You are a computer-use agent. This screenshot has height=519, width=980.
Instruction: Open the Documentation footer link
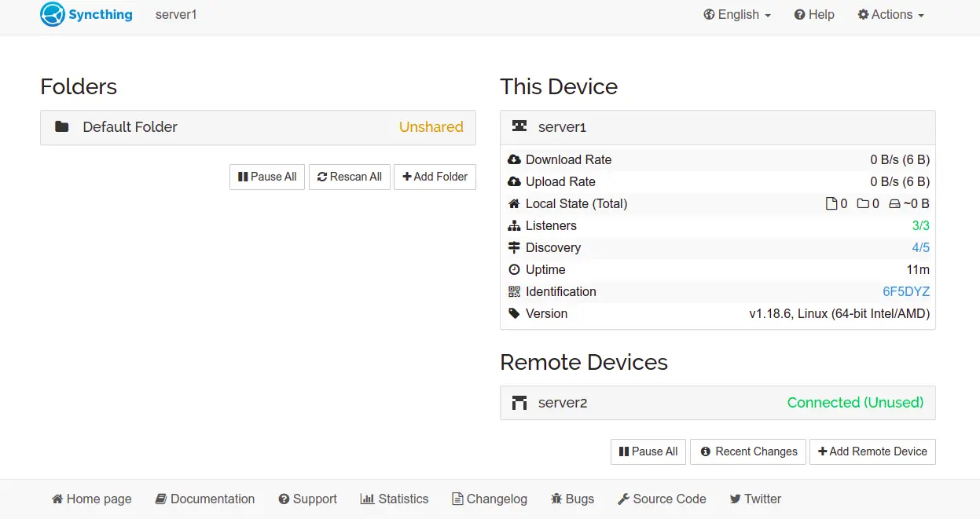[x=205, y=499]
